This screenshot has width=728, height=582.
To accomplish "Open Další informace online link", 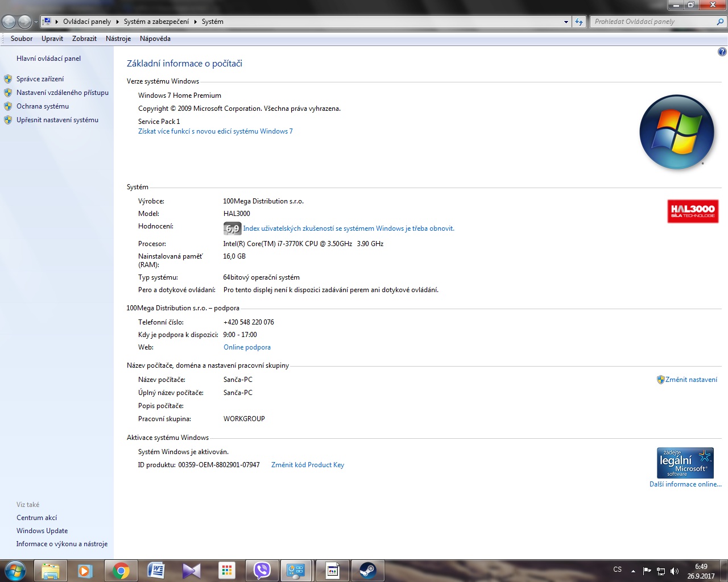I will (685, 484).
